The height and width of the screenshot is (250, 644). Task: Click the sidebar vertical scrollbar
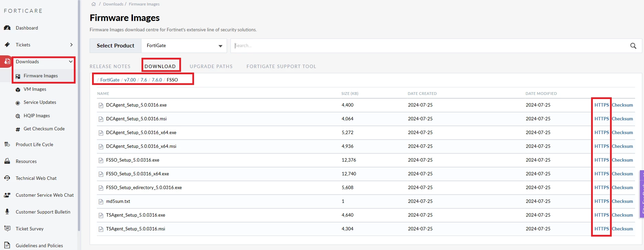[79, 115]
